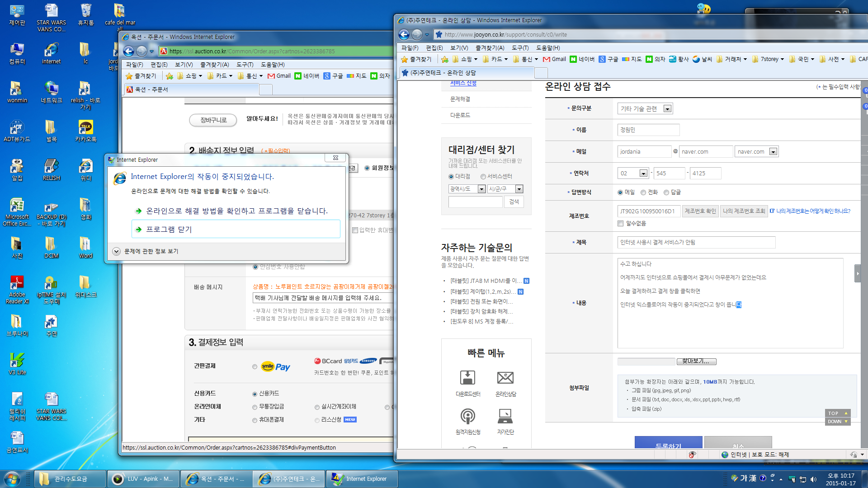
Task: Open Microsoft Office Excel desktop shortcut
Action: (x=17, y=212)
